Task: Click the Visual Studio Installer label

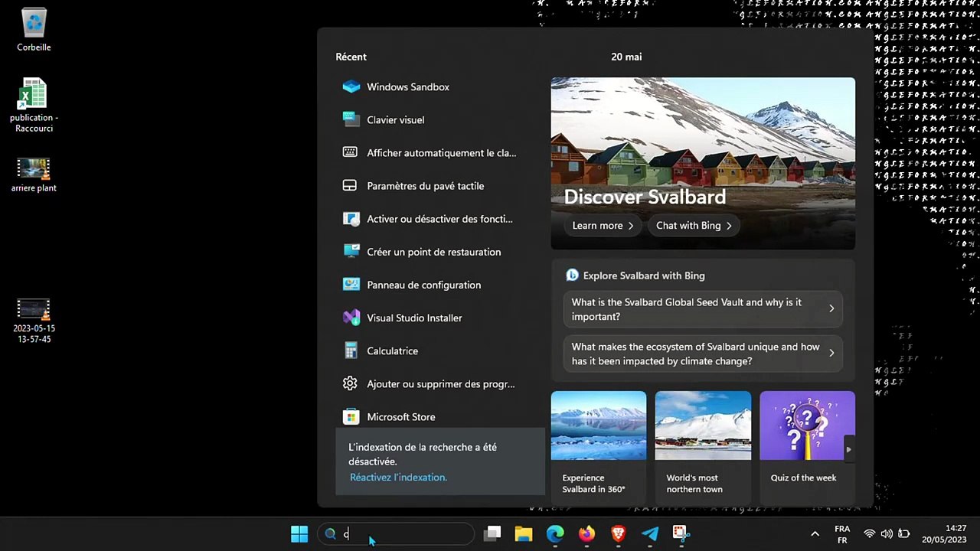Action: 414,318
